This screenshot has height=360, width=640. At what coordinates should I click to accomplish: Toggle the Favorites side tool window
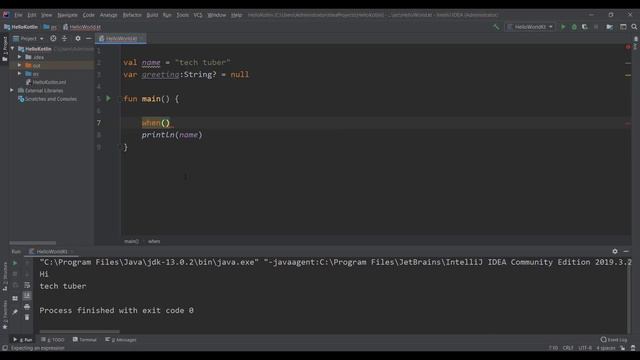[x=5, y=315]
